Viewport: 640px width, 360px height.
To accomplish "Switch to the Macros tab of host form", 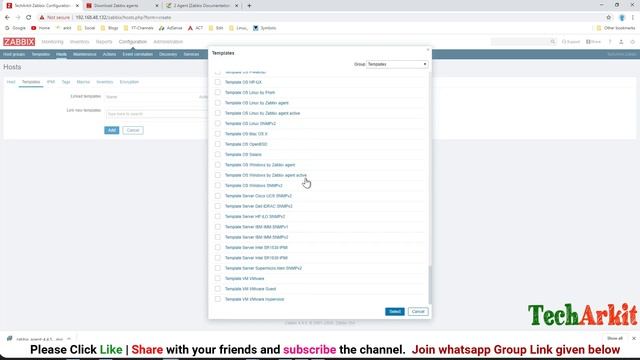I will [x=83, y=82].
